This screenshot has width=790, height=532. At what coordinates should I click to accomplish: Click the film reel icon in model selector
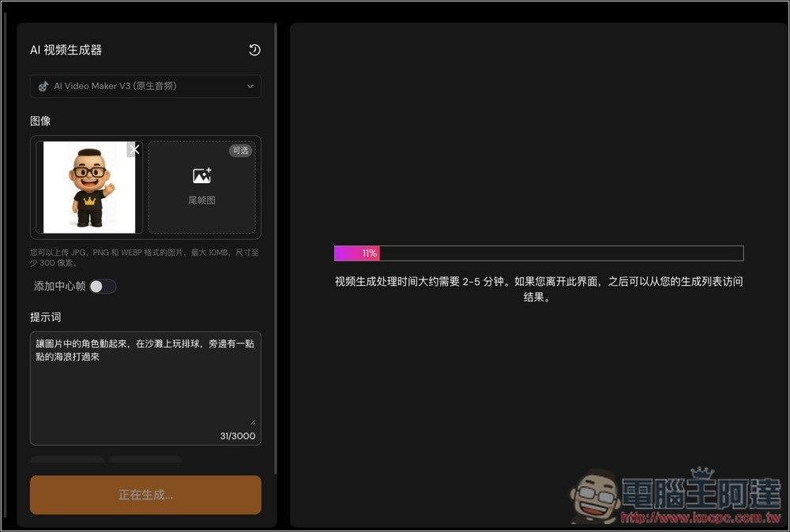[x=43, y=86]
